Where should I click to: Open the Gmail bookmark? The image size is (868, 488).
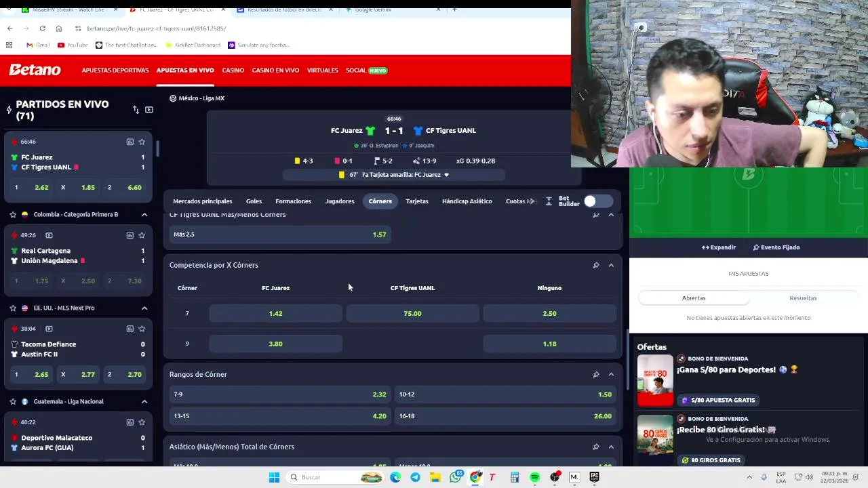tap(38, 45)
